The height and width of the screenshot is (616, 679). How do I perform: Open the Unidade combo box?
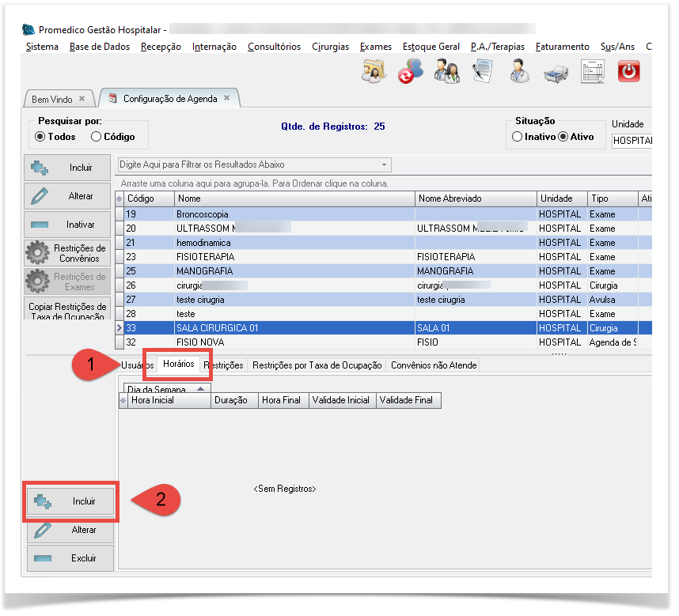pyautogui.click(x=632, y=141)
